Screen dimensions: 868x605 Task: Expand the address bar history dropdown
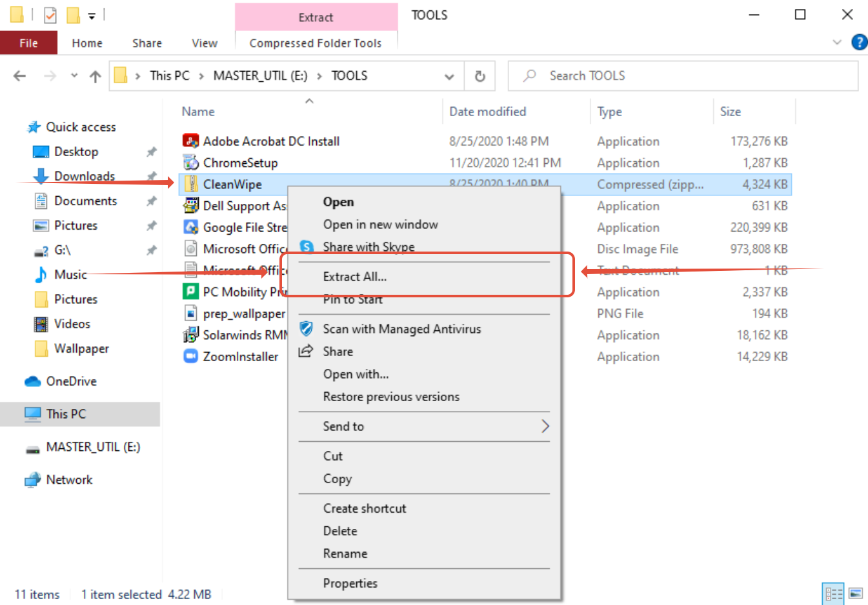tap(449, 76)
